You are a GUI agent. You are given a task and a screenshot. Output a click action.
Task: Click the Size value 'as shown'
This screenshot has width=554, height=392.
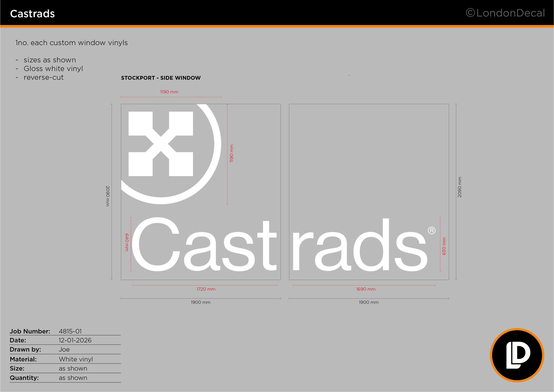click(x=73, y=368)
